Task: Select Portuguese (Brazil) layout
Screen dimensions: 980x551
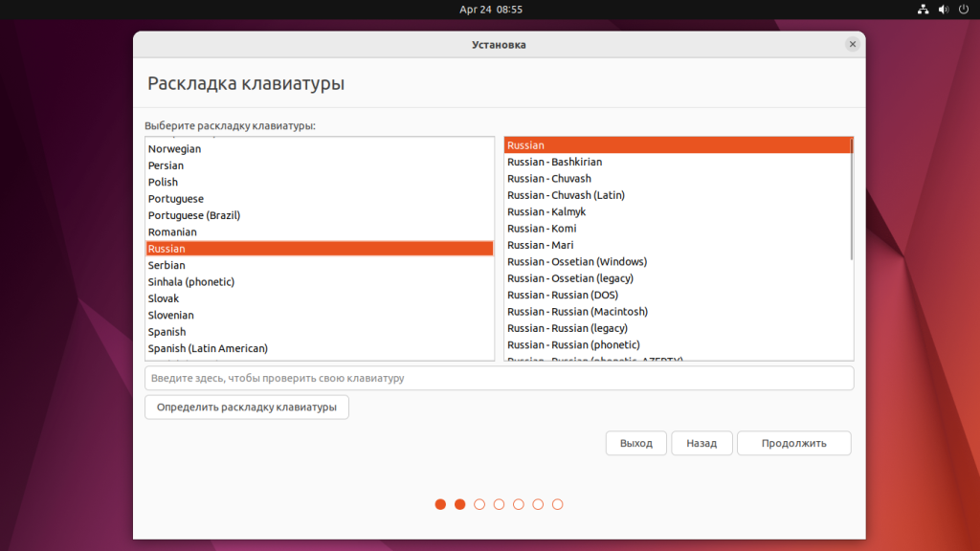Action: pyautogui.click(x=194, y=215)
